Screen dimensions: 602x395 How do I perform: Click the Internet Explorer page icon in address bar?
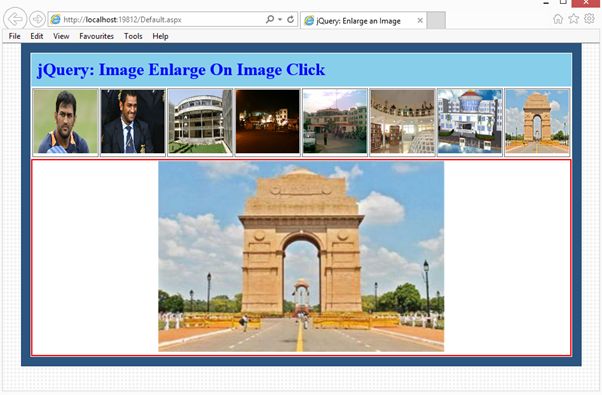point(56,19)
